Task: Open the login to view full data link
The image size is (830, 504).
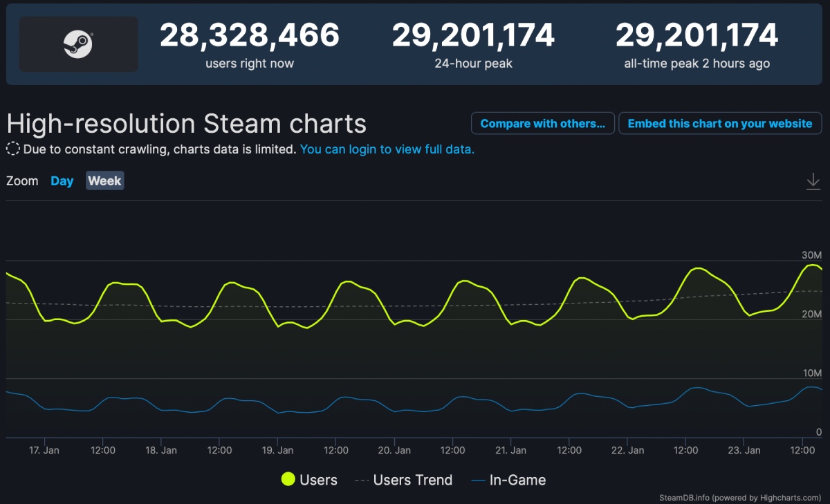Action: 387,149
